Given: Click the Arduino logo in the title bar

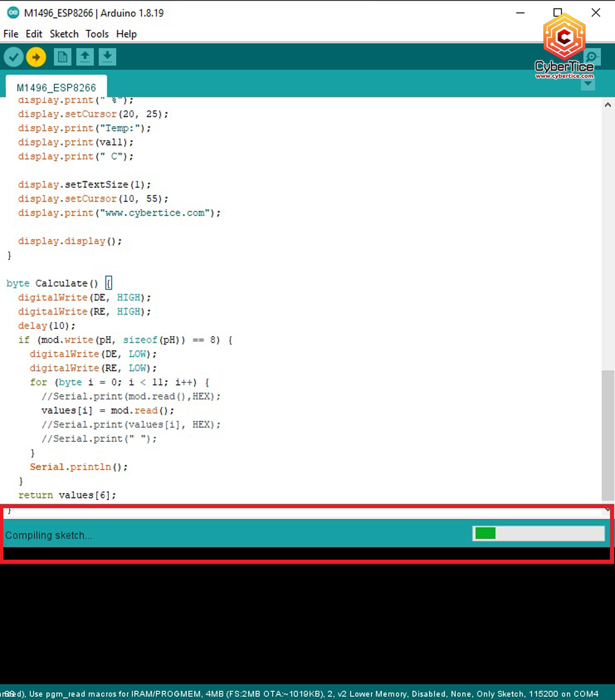Looking at the screenshot, I should [13, 13].
